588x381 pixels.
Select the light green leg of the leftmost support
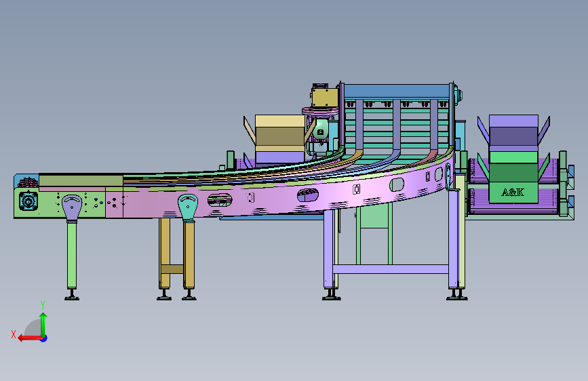72,256
